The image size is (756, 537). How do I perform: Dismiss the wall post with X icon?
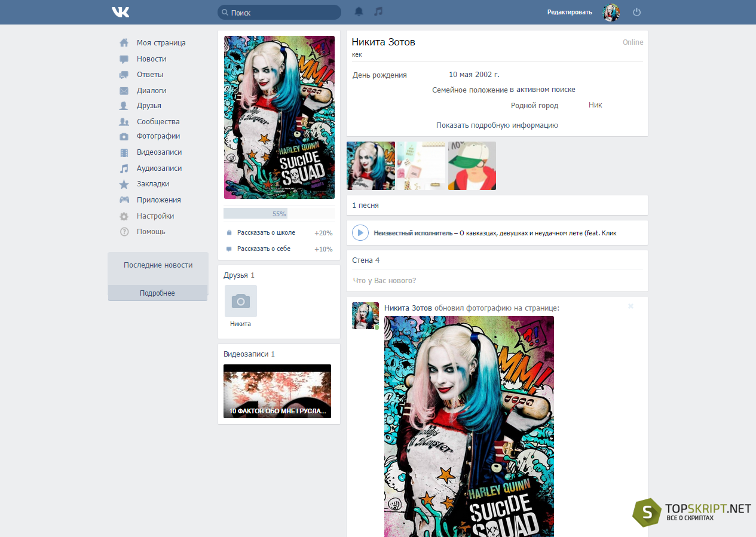(x=630, y=306)
